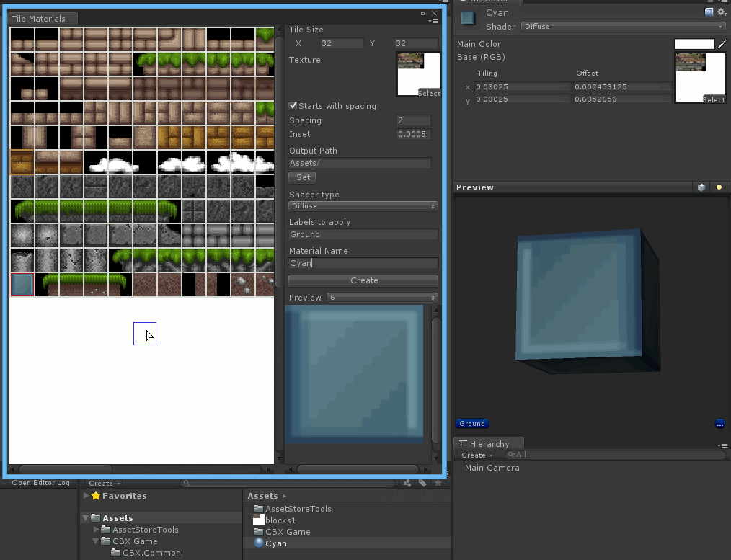Maximize the Tile Materials floating window
731x560 pixels.
[x=423, y=14]
